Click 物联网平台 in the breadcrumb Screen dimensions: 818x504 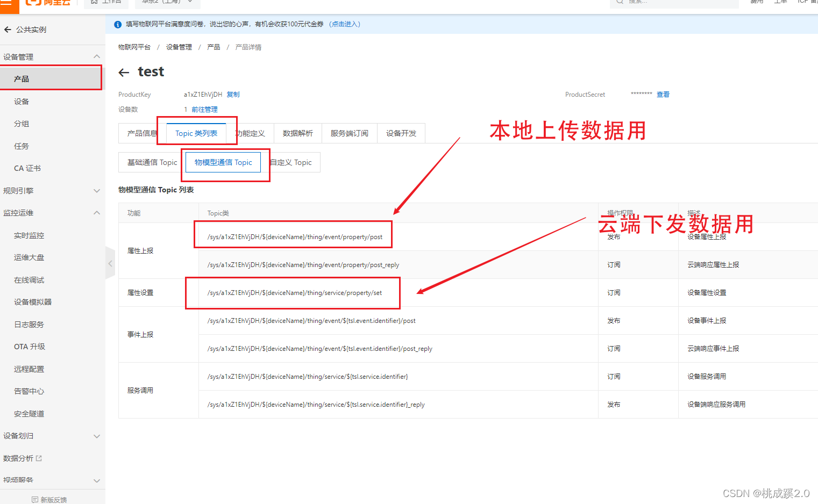pyautogui.click(x=134, y=47)
